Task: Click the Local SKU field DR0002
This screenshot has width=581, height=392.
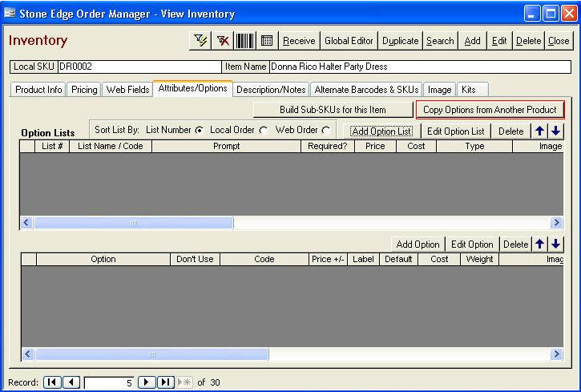Action: (139, 67)
